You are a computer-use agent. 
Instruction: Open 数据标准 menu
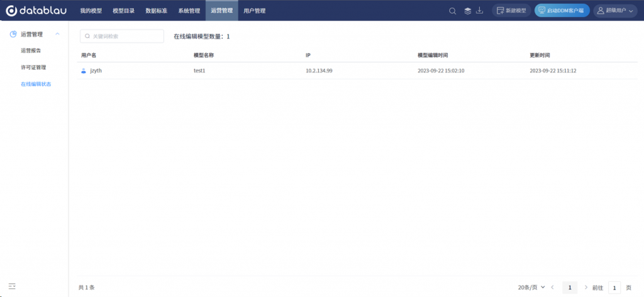point(157,11)
